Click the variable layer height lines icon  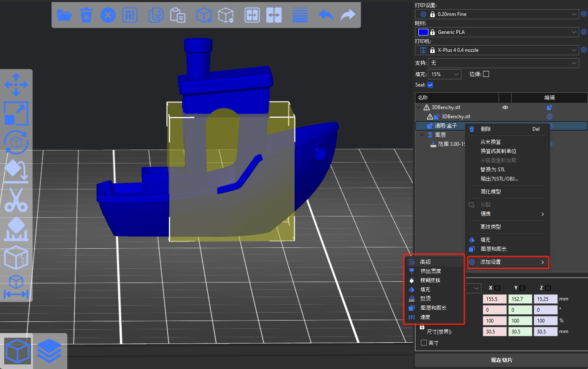tap(300, 15)
